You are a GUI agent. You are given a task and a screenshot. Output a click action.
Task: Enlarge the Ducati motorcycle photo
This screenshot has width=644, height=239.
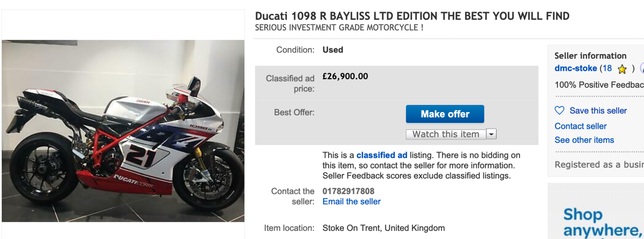pos(123,131)
